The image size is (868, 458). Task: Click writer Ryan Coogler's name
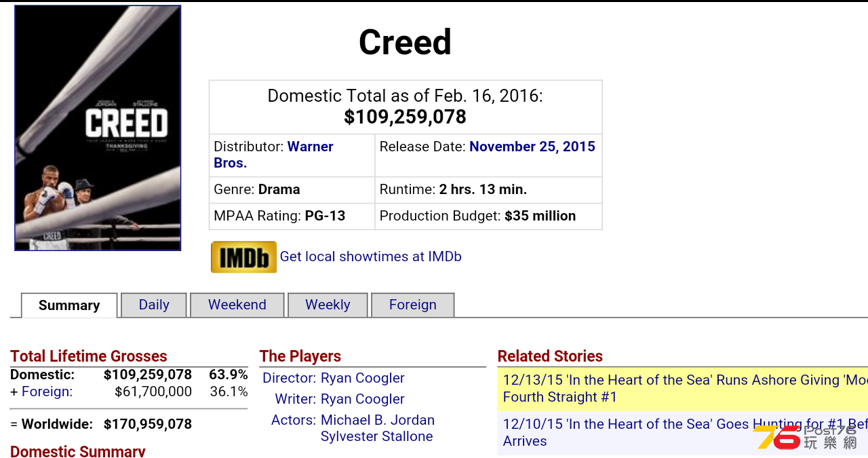[363, 399]
